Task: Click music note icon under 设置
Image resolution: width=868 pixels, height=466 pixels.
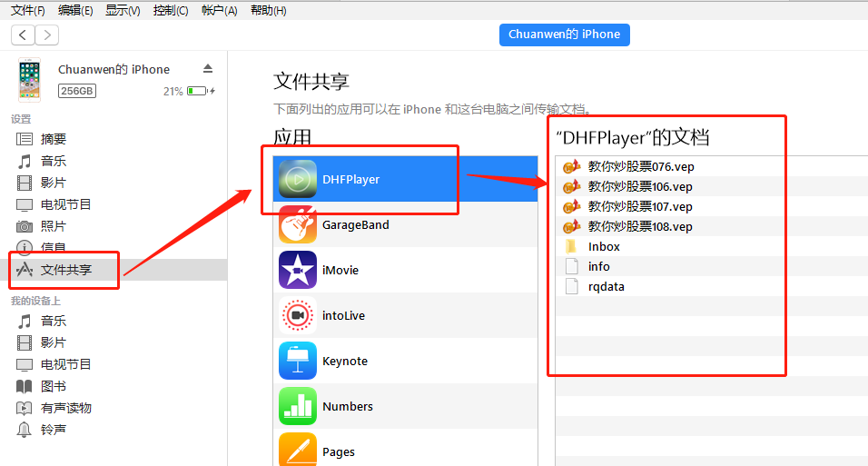Action: coord(25,162)
